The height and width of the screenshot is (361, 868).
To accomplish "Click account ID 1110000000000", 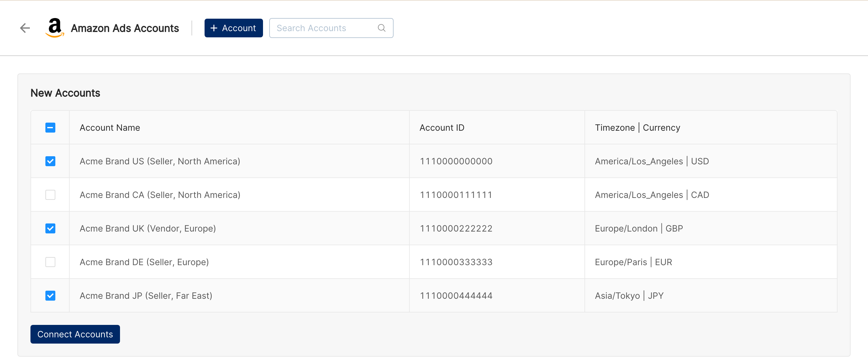I will point(456,161).
